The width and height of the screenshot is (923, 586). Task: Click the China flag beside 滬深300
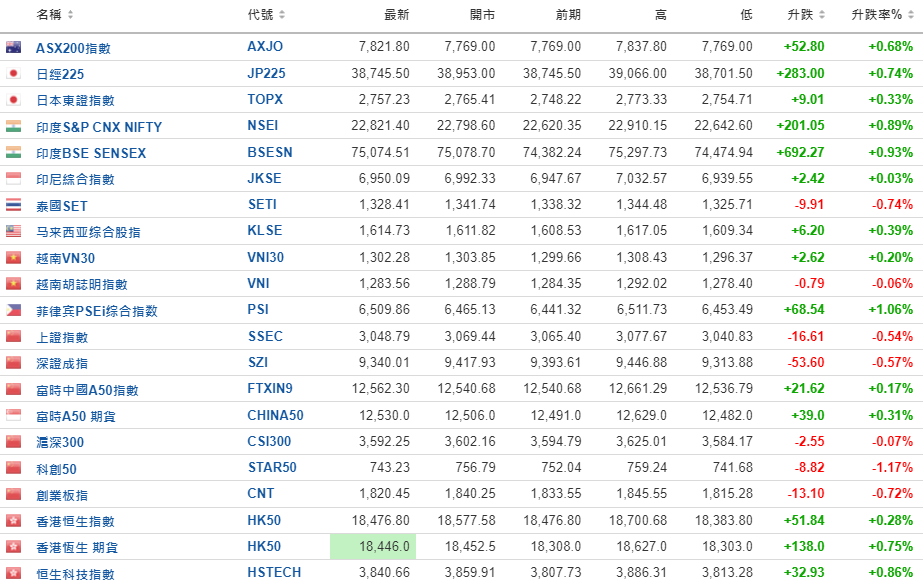[14, 441]
